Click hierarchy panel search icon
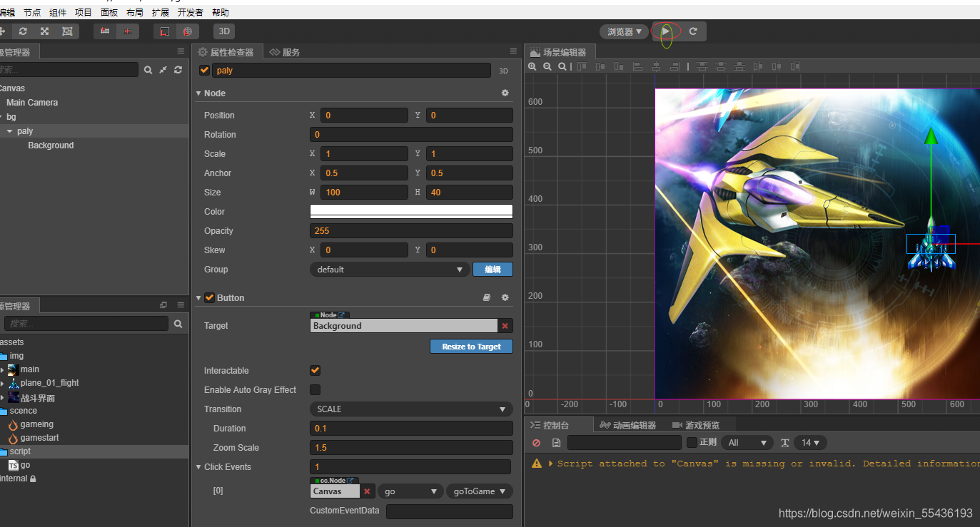980x527 pixels. (148, 70)
